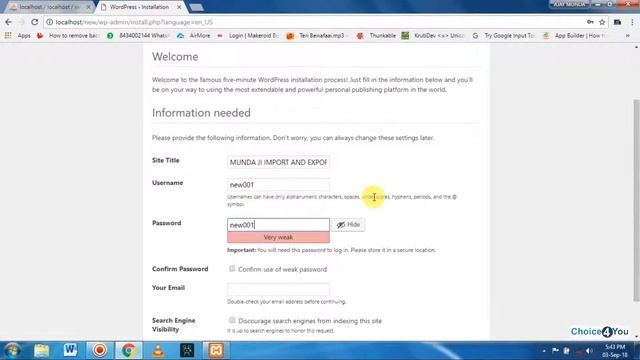Open Action Center flag icon
Viewport: 640px width, 360px height.
(555, 351)
